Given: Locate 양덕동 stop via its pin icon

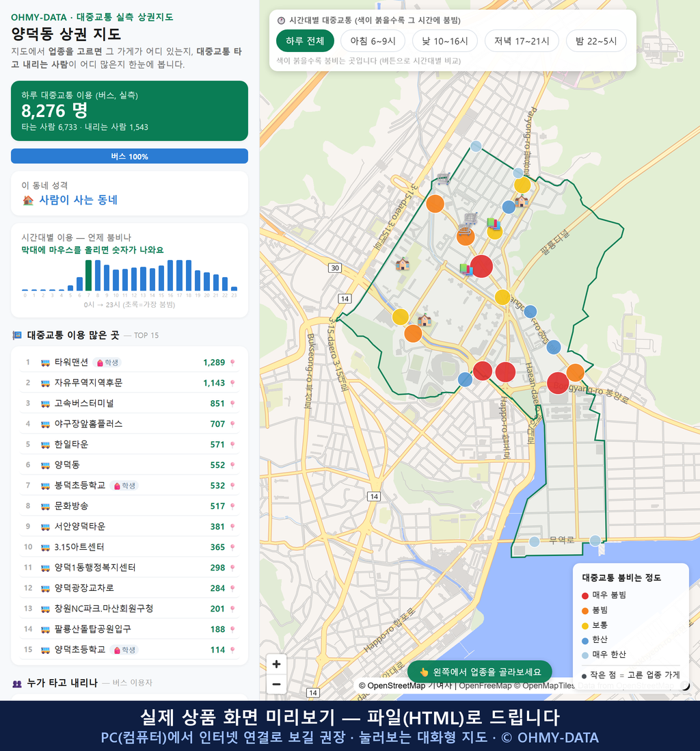Looking at the screenshot, I should (232, 466).
